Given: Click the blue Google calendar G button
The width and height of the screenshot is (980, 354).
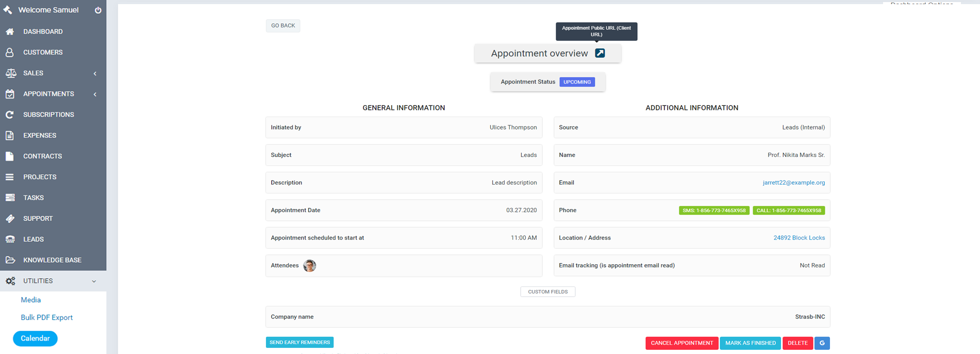Looking at the screenshot, I should pos(822,343).
